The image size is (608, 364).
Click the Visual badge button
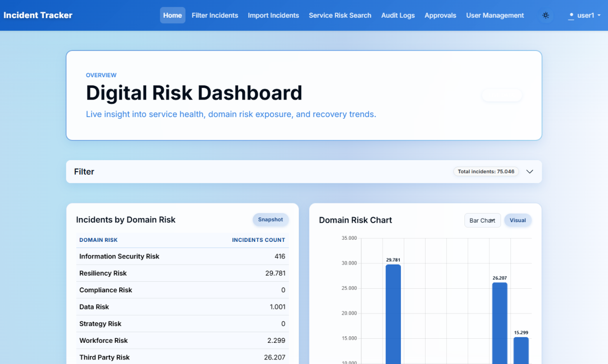coord(518,220)
